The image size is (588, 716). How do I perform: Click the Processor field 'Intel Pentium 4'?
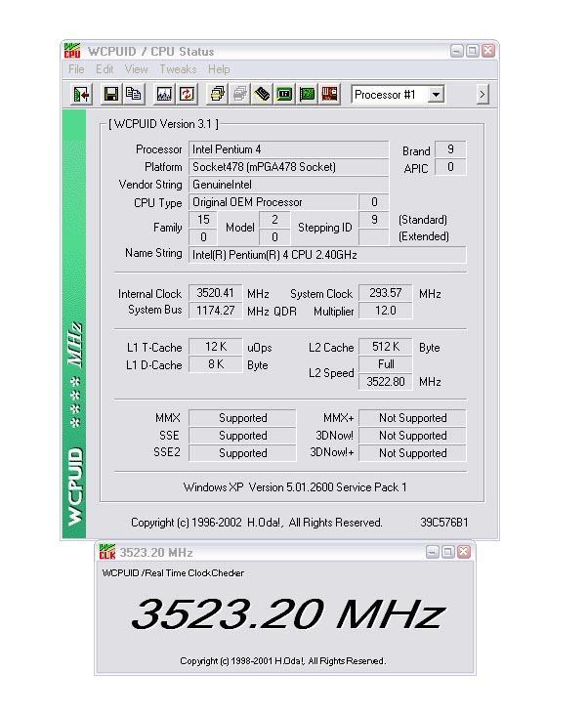pyautogui.click(x=288, y=149)
